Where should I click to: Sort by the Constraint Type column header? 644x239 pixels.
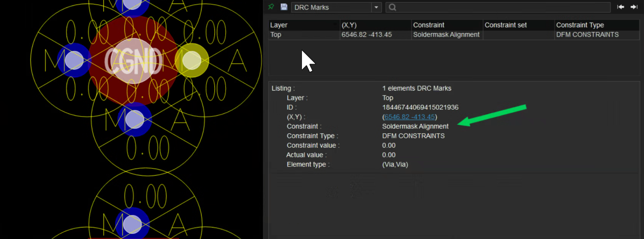click(x=580, y=25)
